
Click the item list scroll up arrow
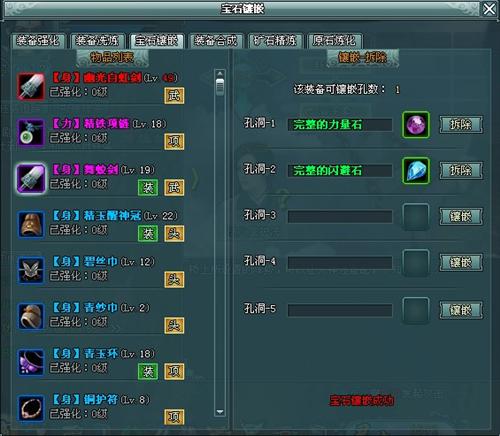pyautogui.click(x=220, y=73)
